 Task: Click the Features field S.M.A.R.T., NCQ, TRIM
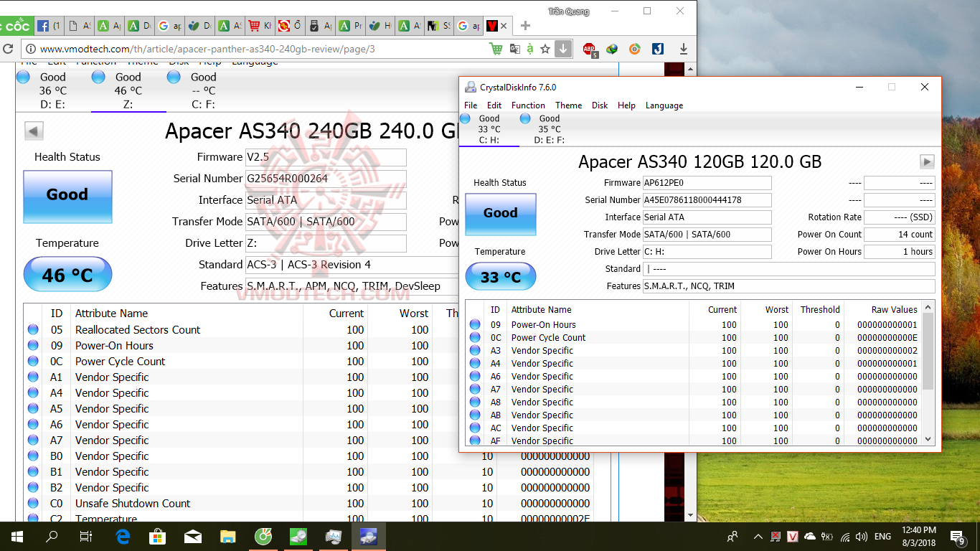[x=788, y=286]
